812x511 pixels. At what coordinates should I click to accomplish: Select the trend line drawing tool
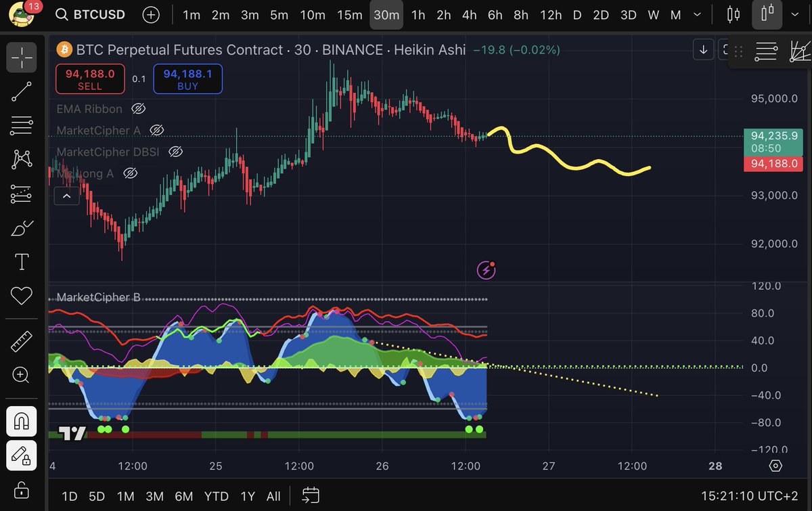click(22, 91)
